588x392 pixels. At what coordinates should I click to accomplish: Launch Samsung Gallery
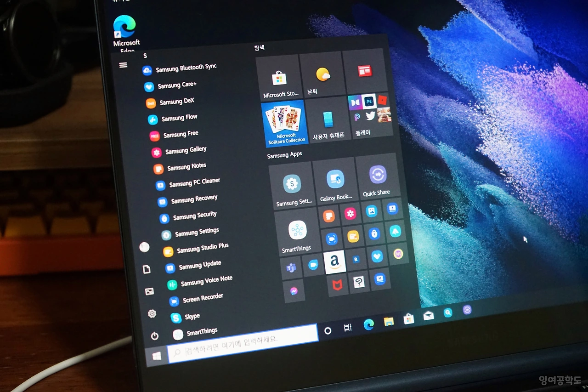click(186, 150)
